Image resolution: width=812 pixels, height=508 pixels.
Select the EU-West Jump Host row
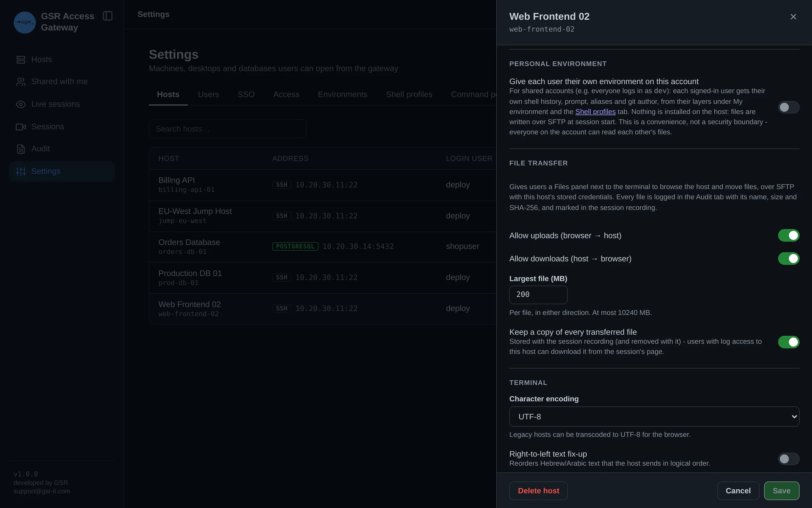323,216
